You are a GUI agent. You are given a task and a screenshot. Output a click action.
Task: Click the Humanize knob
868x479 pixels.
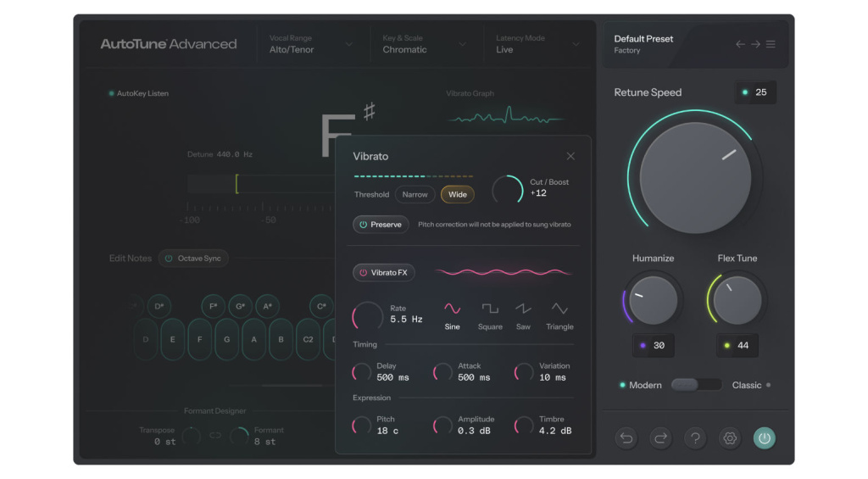[654, 300]
